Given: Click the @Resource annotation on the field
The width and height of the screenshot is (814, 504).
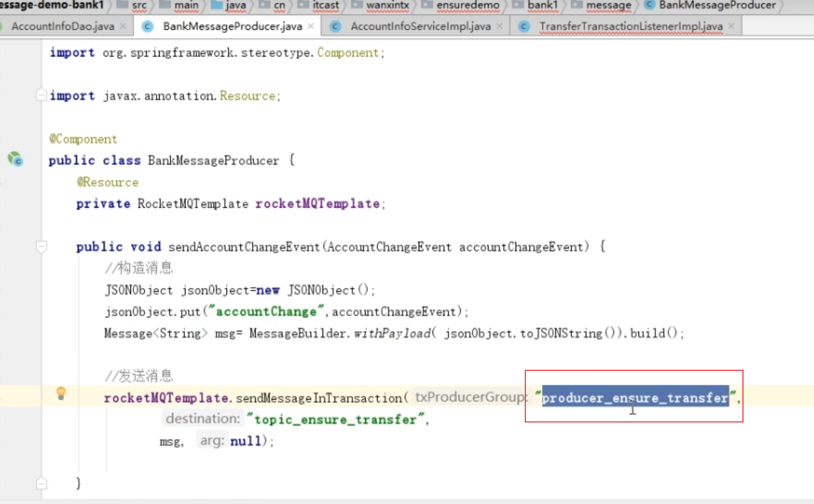Looking at the screenshot, I should [107, 182].
